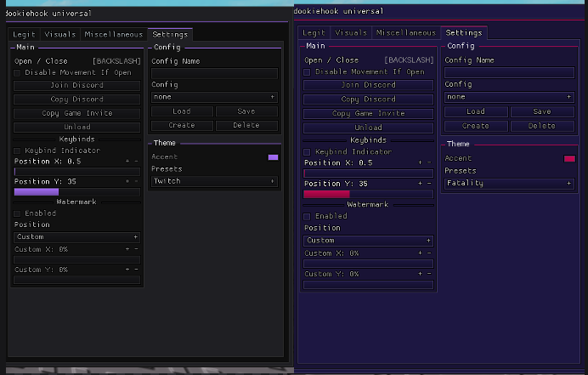Toggle Disable Movement If Open in right window
This screenshot has height=375, width=588.
click(x=307, y=72)
